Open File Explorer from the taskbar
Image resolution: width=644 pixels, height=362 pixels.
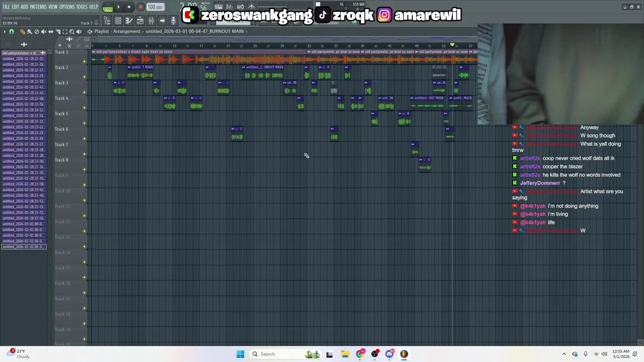345,354
